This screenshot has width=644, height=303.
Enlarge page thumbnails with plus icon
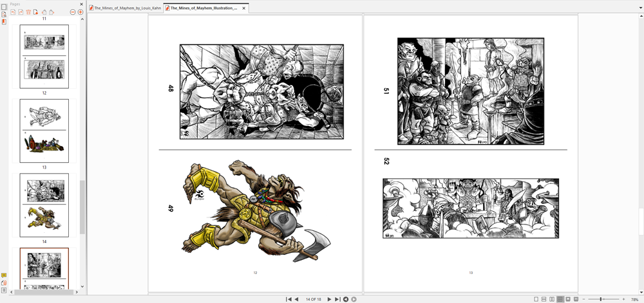(x=80, y=12)
